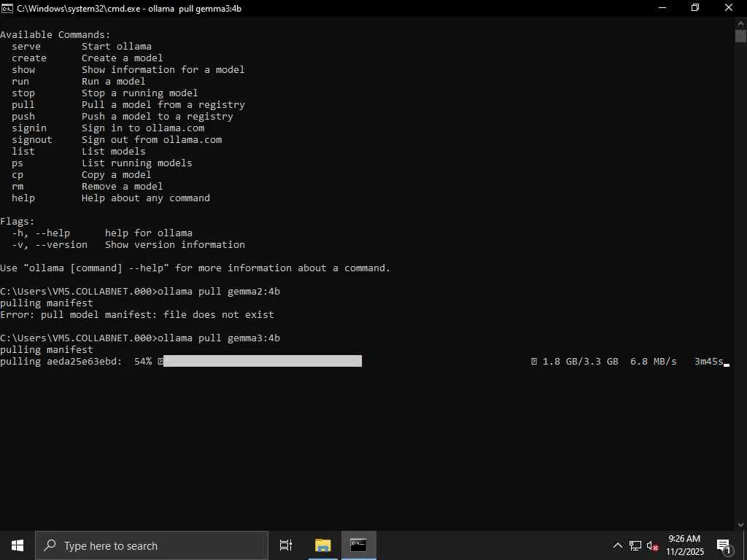Open the Windows Start menu
Screen dimensions: 747x560
(x=18, y=545)
